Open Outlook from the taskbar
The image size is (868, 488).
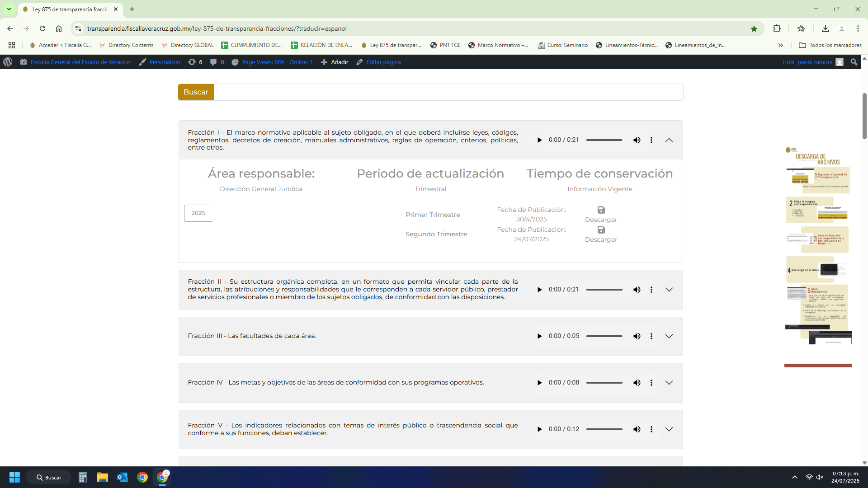(x=123, y=477)
